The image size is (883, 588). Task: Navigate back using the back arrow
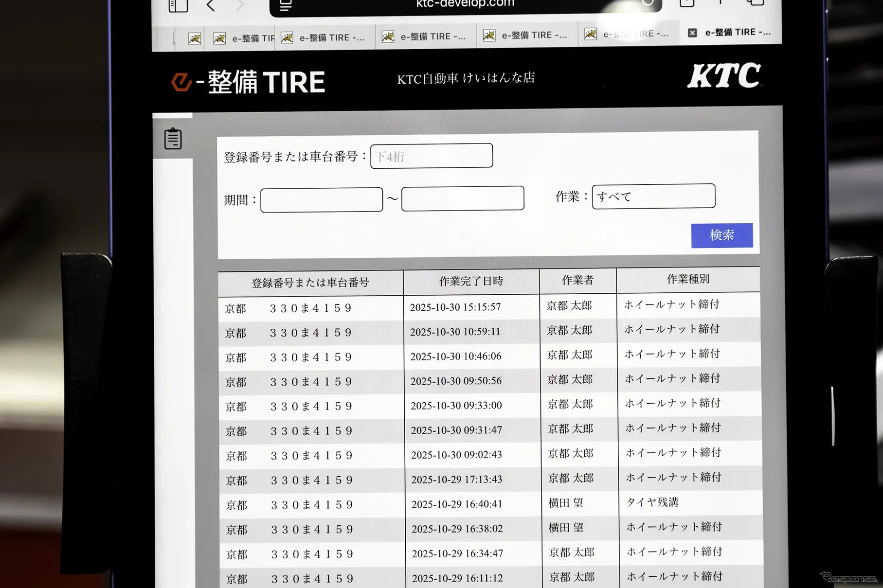210,4
